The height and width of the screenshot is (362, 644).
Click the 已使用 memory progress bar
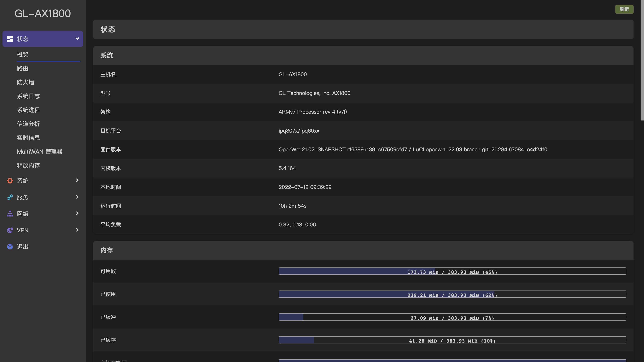click(452, 294)
